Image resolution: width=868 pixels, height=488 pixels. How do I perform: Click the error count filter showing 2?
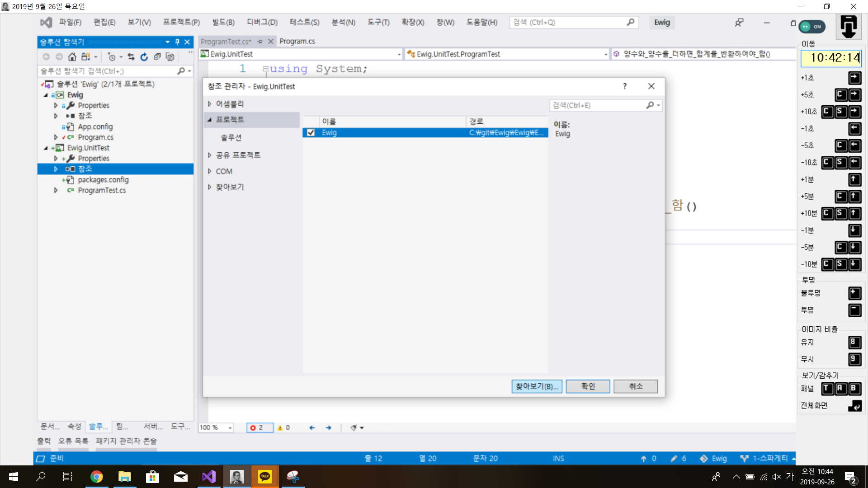[x=260, y=427]
